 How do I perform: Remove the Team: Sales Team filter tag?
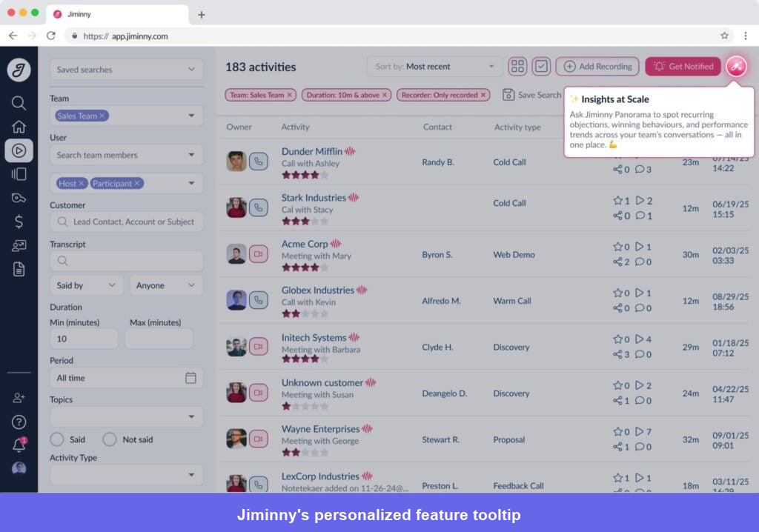click(290, 95)
